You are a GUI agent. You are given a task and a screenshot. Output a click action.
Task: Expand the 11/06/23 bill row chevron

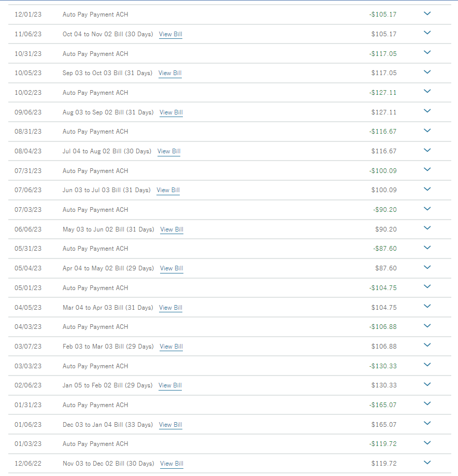[427, 33]
